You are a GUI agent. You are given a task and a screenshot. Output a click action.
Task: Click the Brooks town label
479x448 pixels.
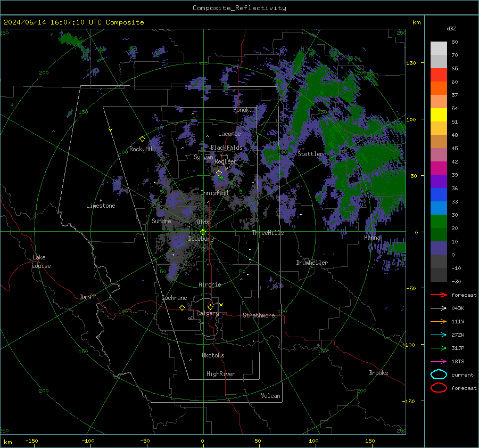point(378,373)
